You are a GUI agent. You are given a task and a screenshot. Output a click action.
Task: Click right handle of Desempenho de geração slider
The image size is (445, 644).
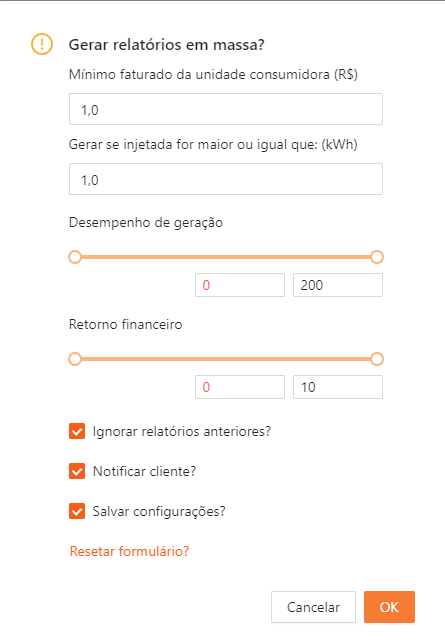pyautogui.click(x=377, y=257)
